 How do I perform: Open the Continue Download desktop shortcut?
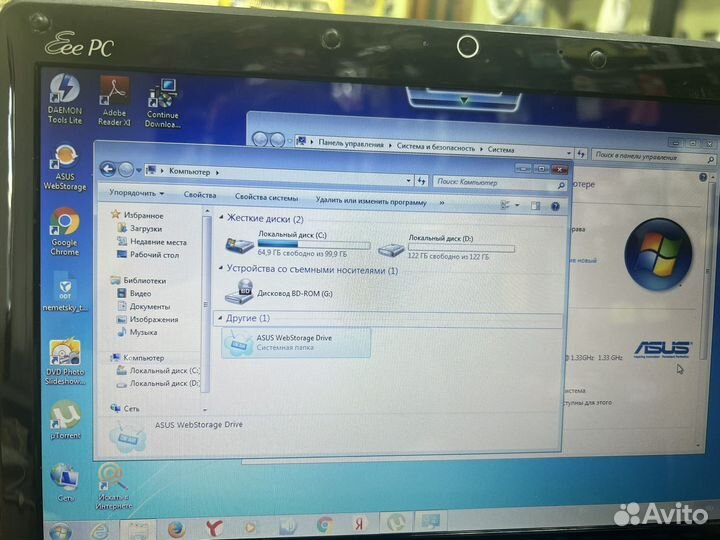(163, 103)
